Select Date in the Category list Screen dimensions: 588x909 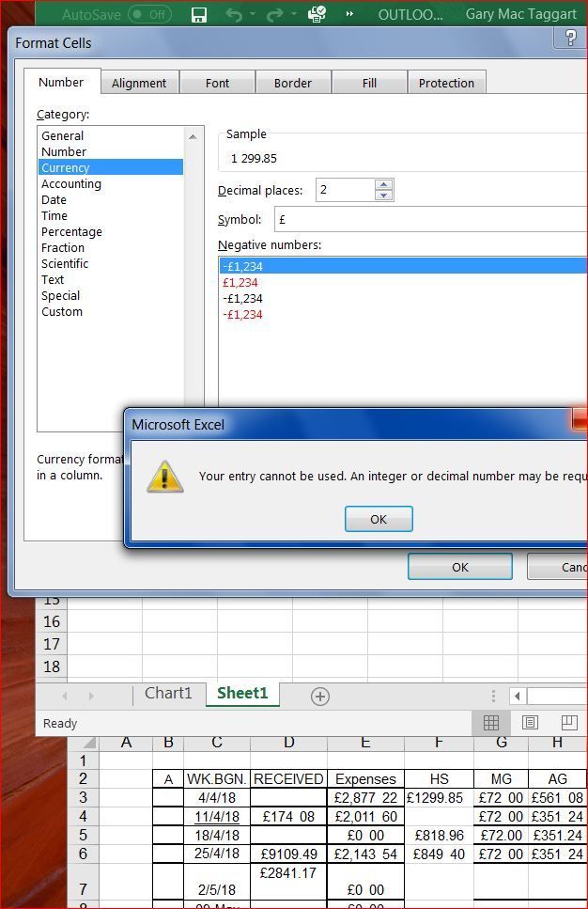click(111, 200)
